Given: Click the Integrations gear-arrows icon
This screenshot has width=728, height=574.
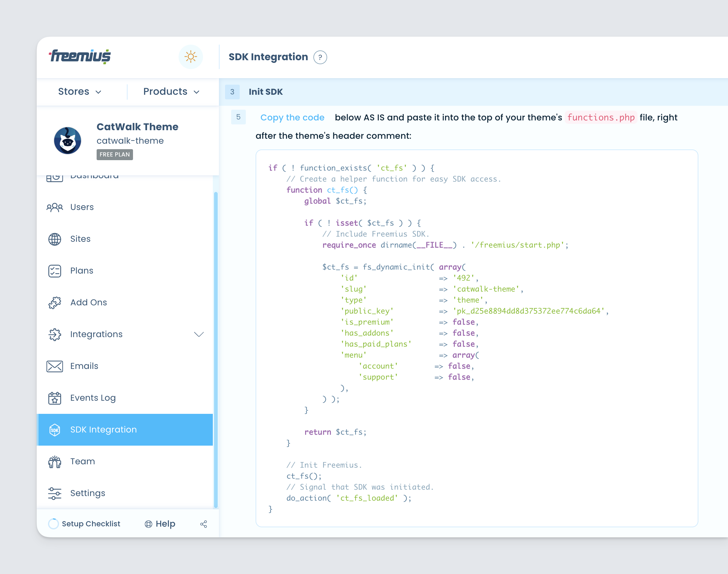Looking at the screenshot, I should click(54, 334).
